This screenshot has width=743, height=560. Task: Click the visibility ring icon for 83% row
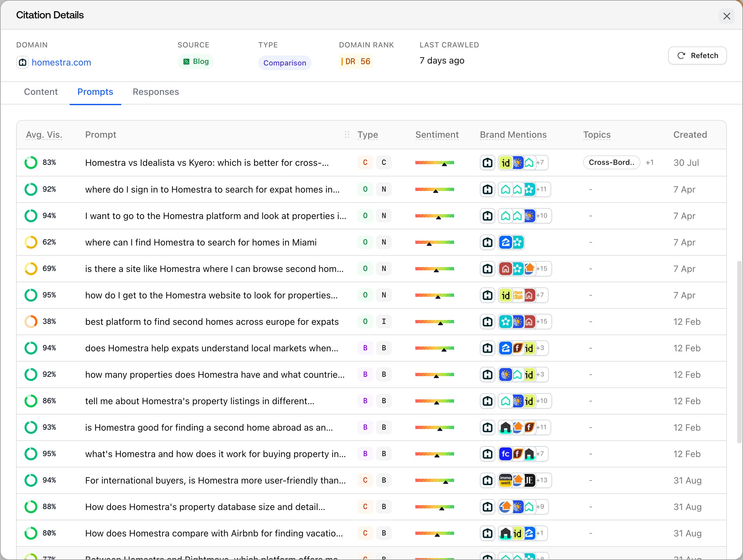tap(31, 163)
